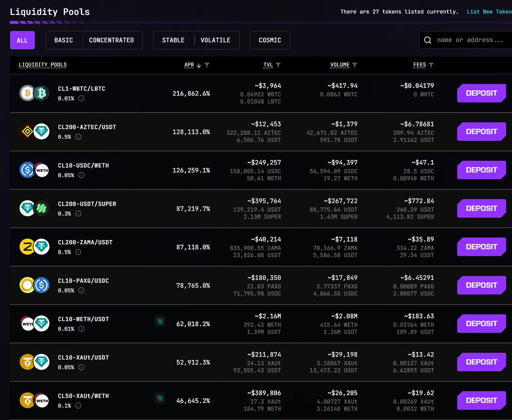Open the List New Token link

click(x=494, y=12)
